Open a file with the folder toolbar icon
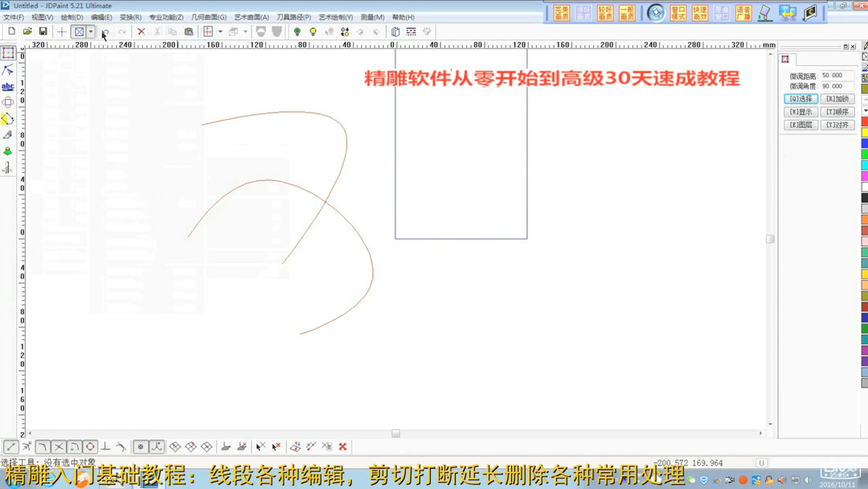The image size is (868, 489). tap(27, 31)
